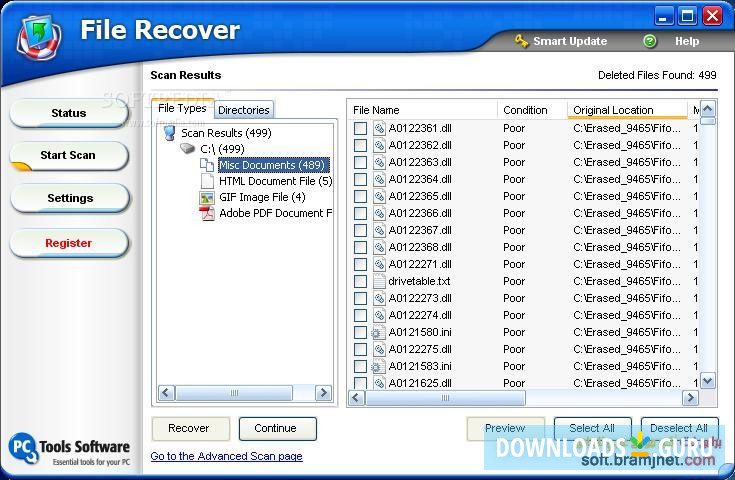Click the tree panel left scroll arrow
The image size is (735, 480).
pos(166,393)
